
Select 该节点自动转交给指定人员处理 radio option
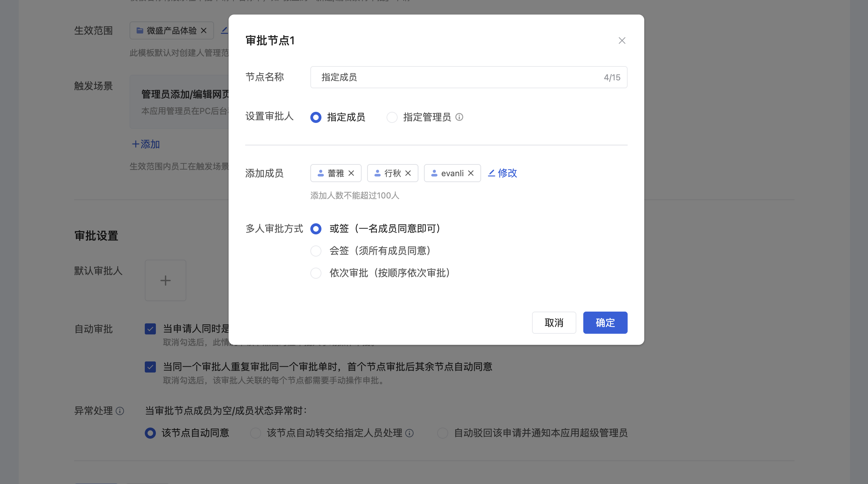pos(256,433)
